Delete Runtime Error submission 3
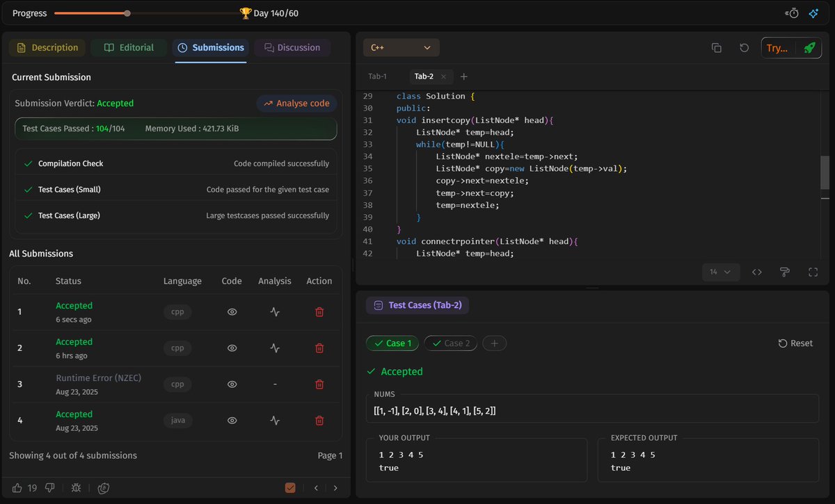 pos(319,384)
